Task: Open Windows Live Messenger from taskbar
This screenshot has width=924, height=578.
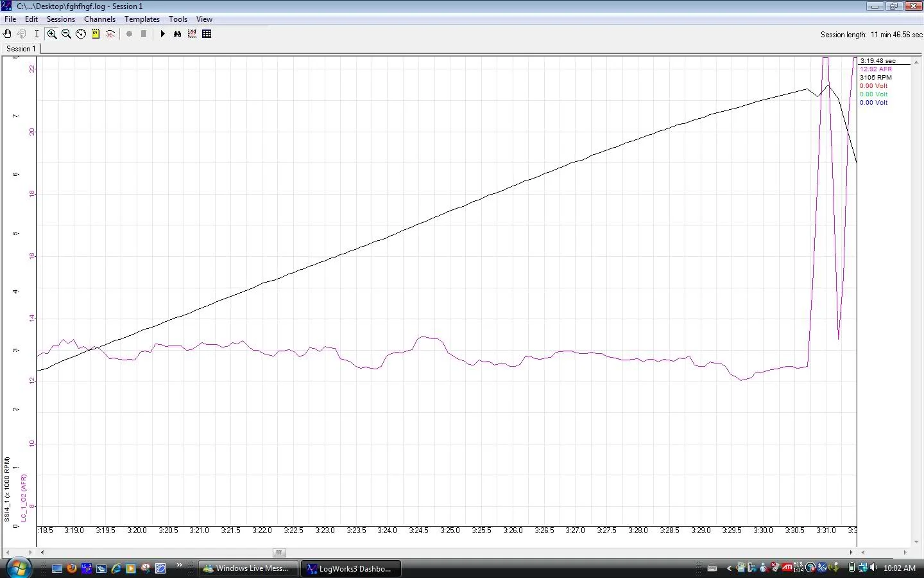Action: coord(248,568)
